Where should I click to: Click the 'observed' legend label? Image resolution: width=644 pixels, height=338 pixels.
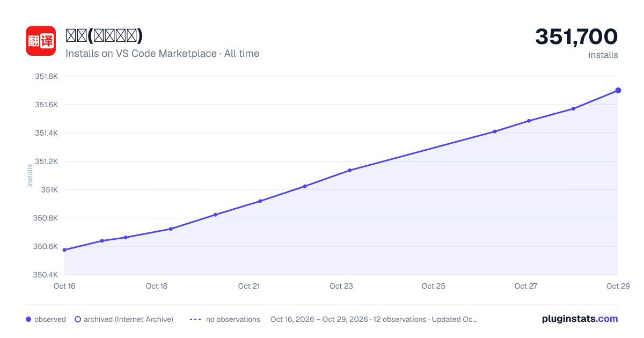(50, 319)
